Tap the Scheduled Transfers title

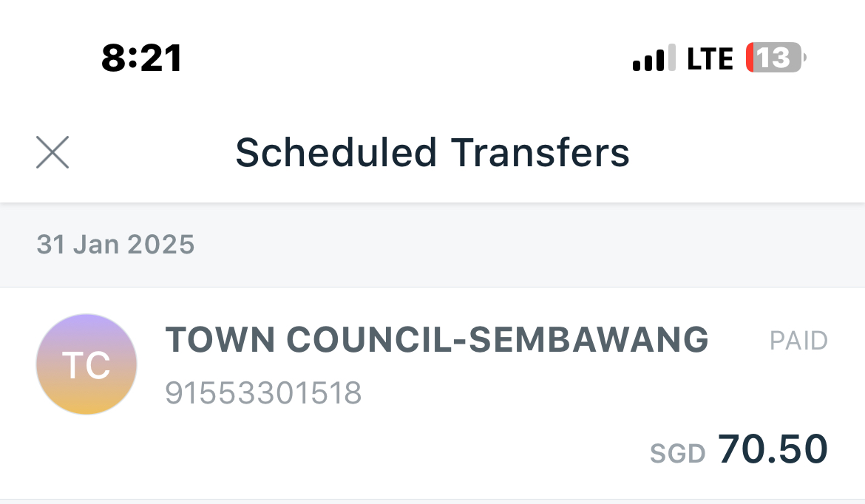[x=432, y=153]
